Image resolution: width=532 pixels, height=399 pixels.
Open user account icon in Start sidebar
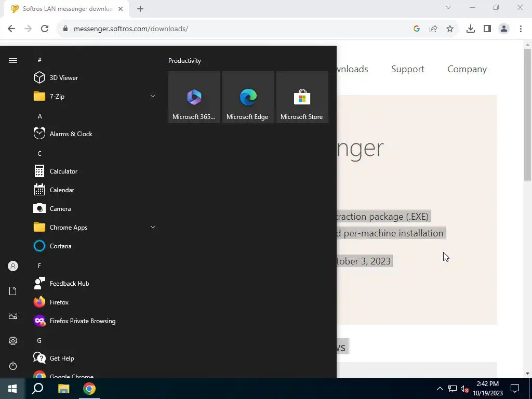click(13, 266)
